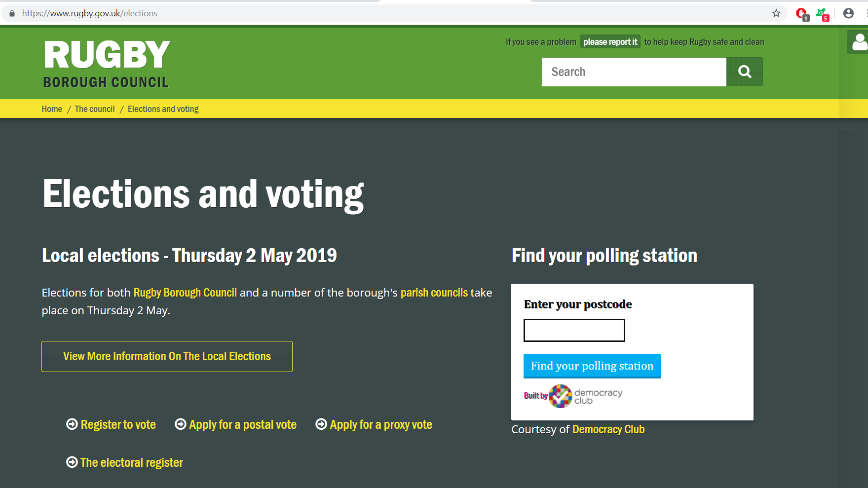
Task: Open The electoral register link
Action: [124, 462]
